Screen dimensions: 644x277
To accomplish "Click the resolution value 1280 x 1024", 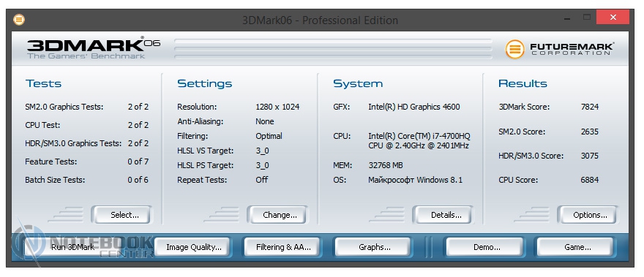I will click(277, 107).
